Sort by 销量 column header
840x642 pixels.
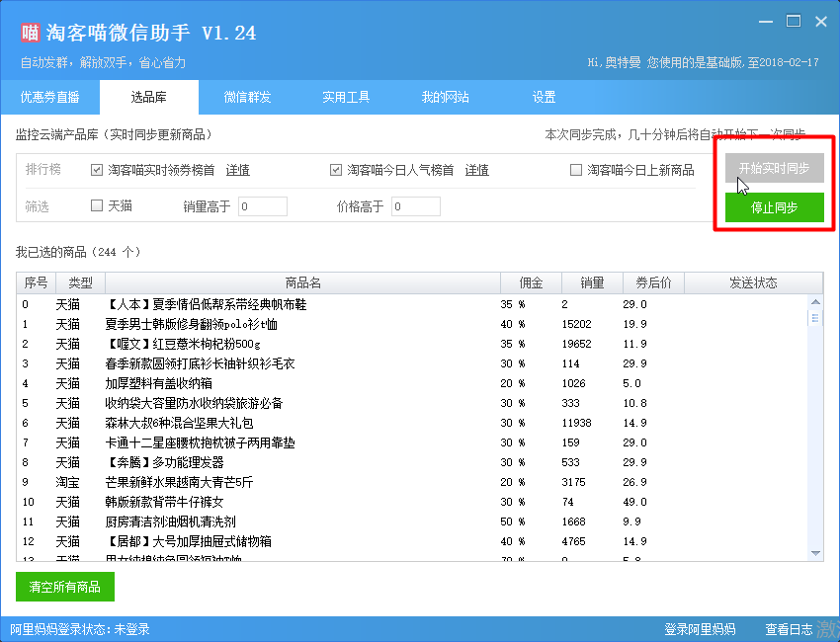592,282
